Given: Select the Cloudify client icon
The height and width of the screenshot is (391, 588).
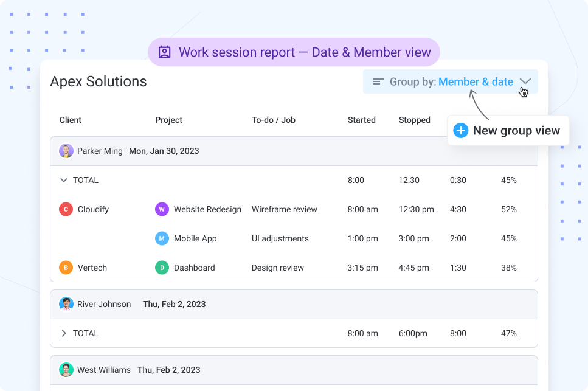Looking at the screenshot, I should tap(66, 209).
